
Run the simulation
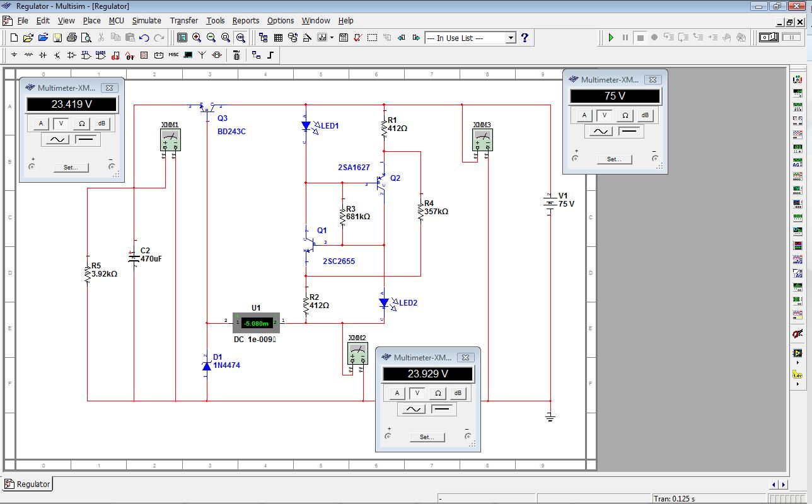[611, 38]
